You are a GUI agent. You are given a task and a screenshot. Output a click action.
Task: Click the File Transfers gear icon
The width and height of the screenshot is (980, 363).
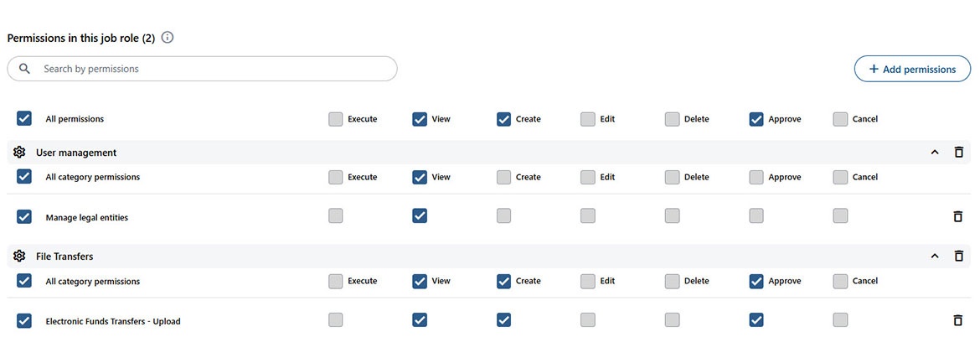20,257
